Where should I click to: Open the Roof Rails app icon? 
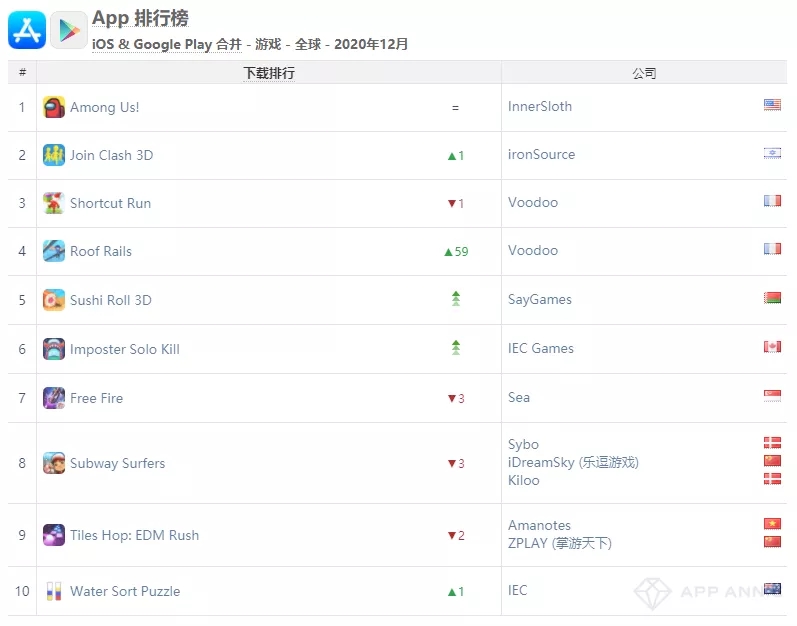click(x=54, y=251)
